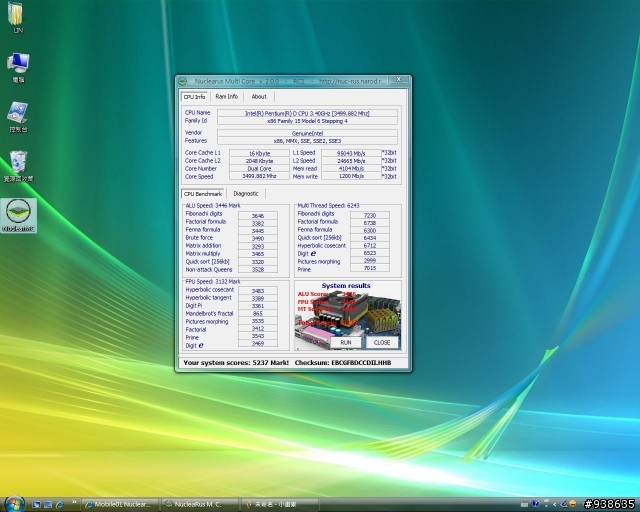Switch to 未命名 - 小畫家 taskbar window
The height and width of the screenshot is (512, 640).
(280, 505)
